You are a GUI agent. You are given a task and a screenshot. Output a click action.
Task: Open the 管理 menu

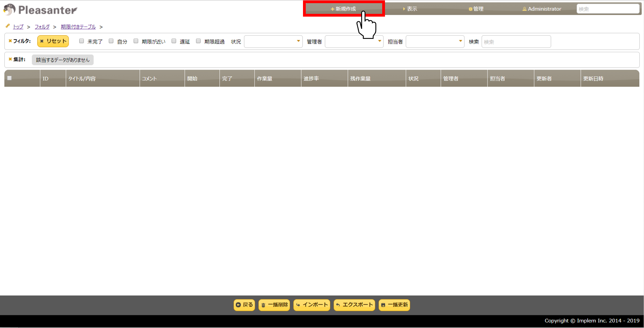[476, 9]
